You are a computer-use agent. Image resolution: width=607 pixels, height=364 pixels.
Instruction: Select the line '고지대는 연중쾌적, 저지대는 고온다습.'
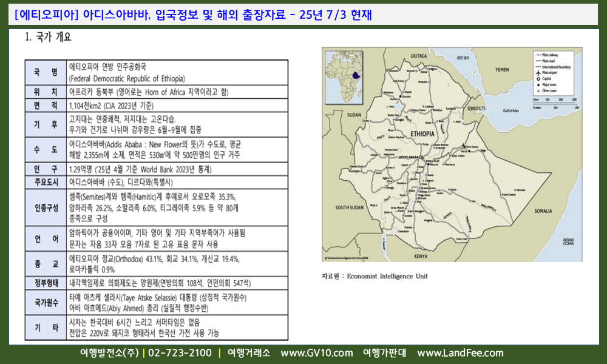point(123,119)
